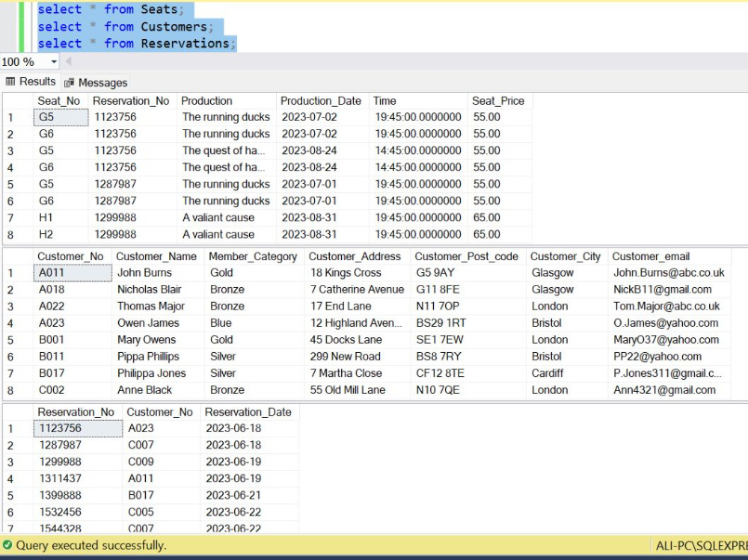Click the C009 customer cell
The height and width of the screenshot is (560, 748).
coord(162,462)
